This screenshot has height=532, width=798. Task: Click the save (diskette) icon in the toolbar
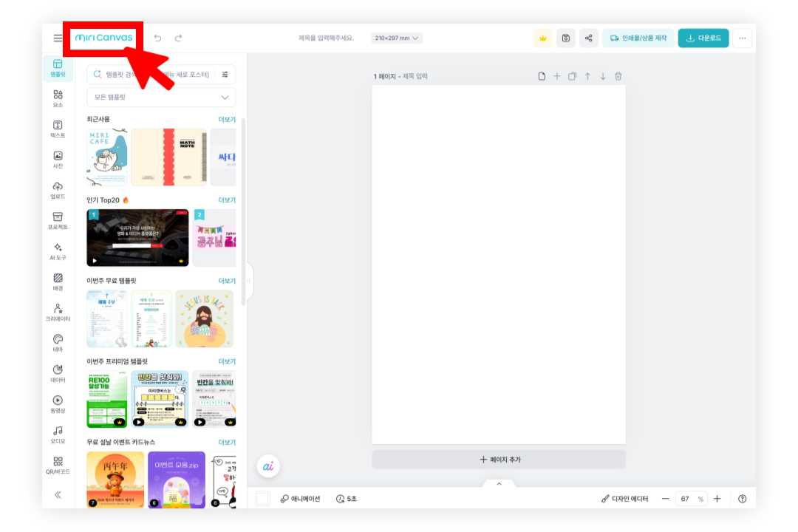click(566, 37)
